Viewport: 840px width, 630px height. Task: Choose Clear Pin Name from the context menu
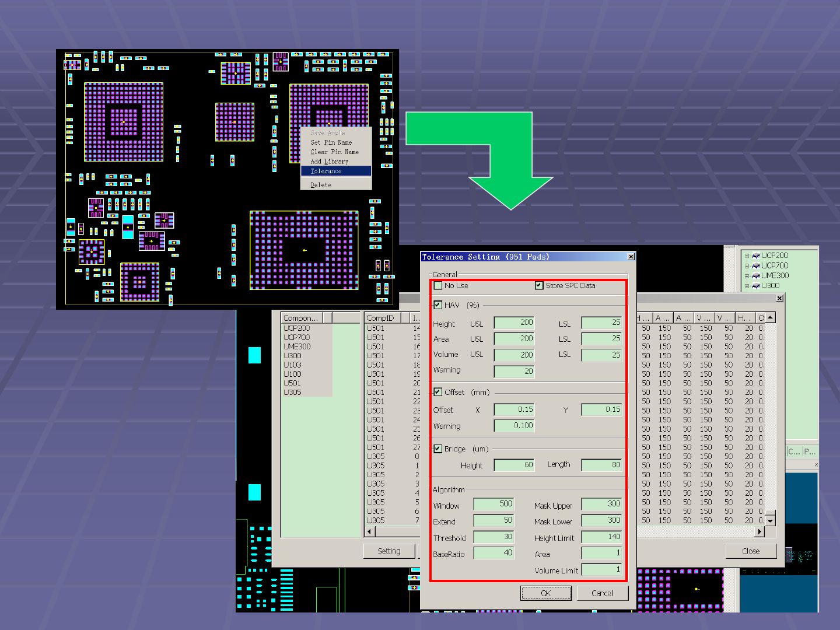[x=336, y=152]
